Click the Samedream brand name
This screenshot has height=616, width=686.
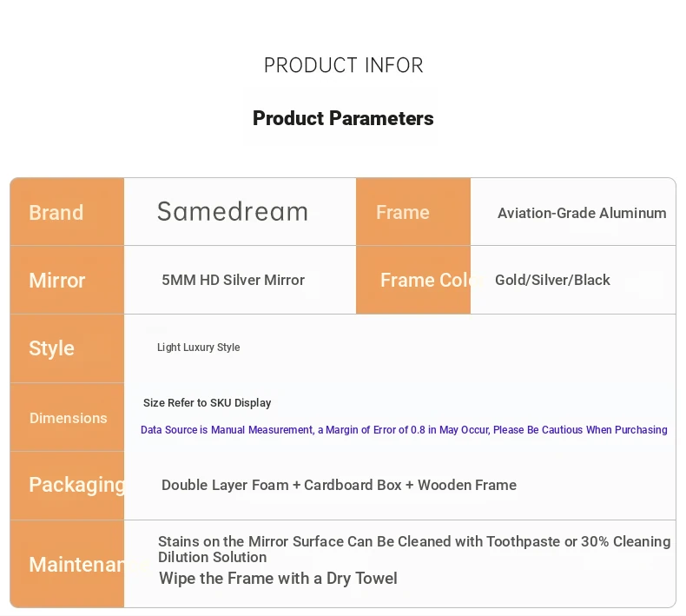233,211
